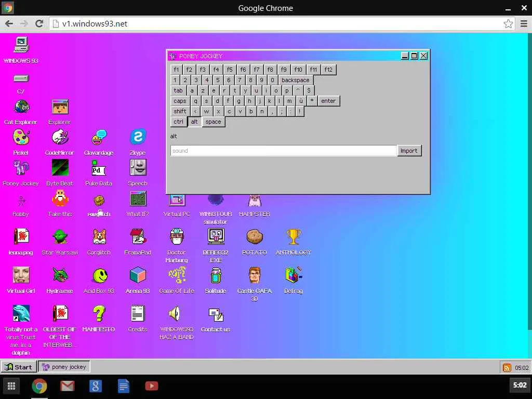
Task: Open ANTHOLOGY trophy icon
Action: [294, 237]
